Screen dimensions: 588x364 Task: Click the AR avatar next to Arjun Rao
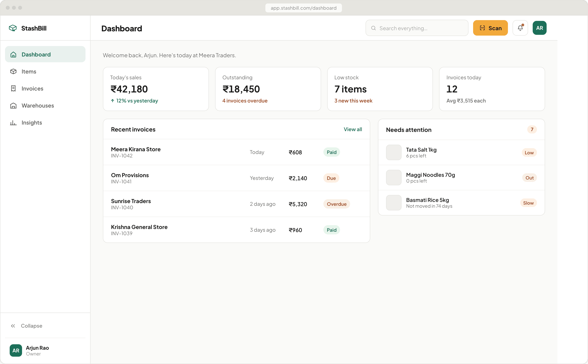pyautogui.click(x=16, y=350)
